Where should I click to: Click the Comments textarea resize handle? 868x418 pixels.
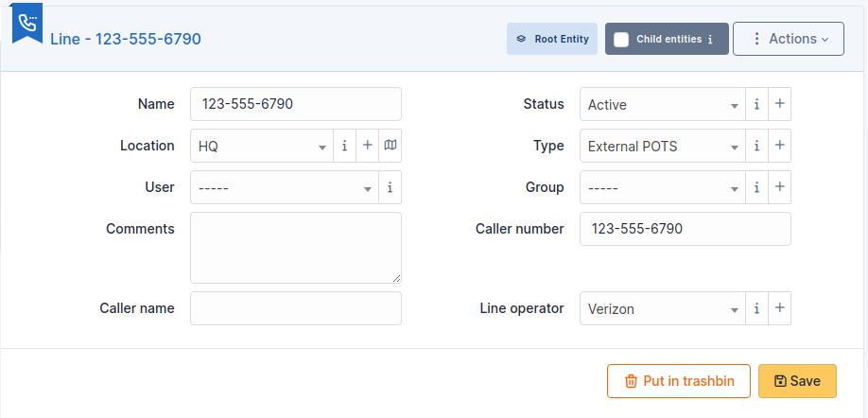point(397,278)
